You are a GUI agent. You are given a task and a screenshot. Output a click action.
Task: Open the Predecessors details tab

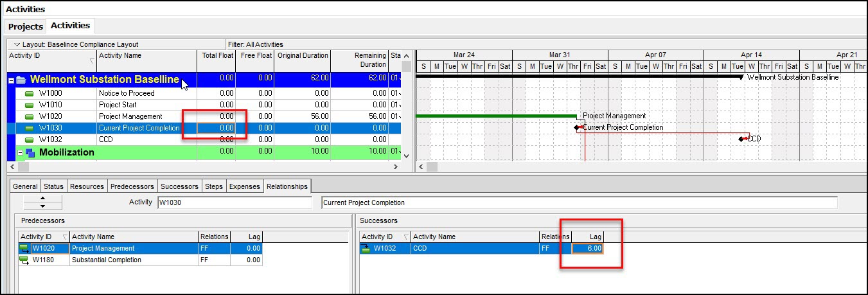coord(132,186)
